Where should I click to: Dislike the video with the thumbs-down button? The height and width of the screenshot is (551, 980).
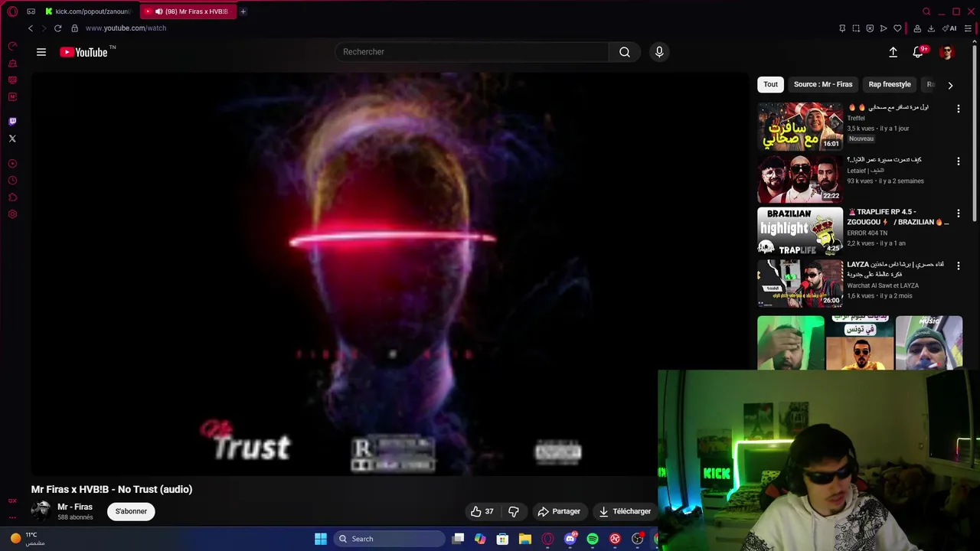coord(514,511)
